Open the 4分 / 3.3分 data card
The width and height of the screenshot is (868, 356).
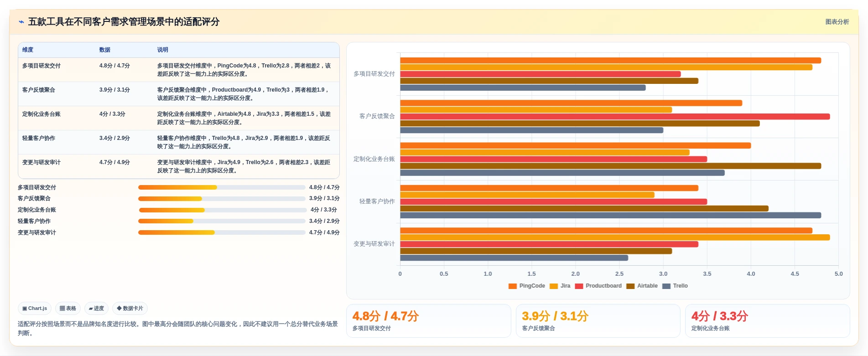click(x=767, y=321)
